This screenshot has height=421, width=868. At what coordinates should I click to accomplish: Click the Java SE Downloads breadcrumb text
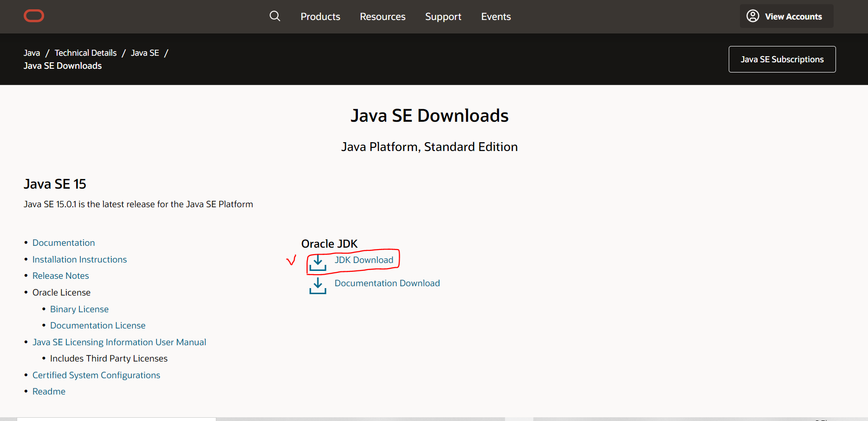coord(63,66)
